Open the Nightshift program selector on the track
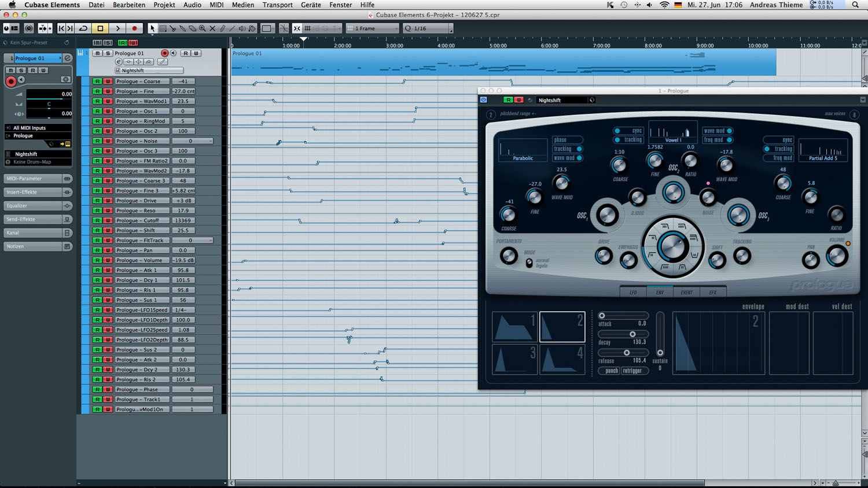This screenshot has height=488, width=868. pyautogui.click(x=149, y=71)
